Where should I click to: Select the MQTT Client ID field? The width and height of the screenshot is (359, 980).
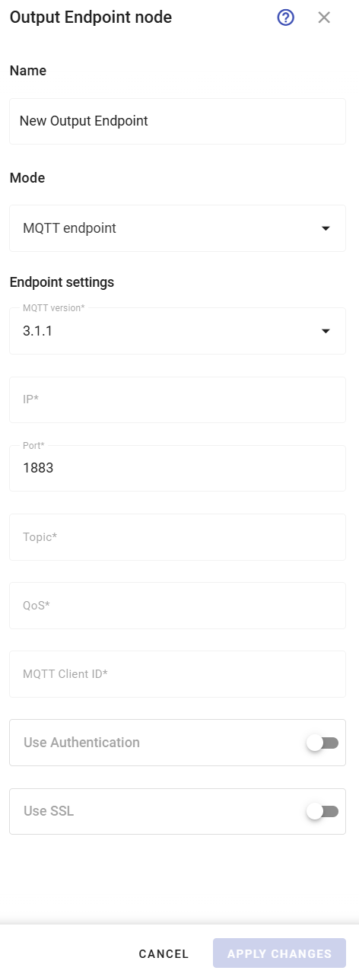click(177, 674)
